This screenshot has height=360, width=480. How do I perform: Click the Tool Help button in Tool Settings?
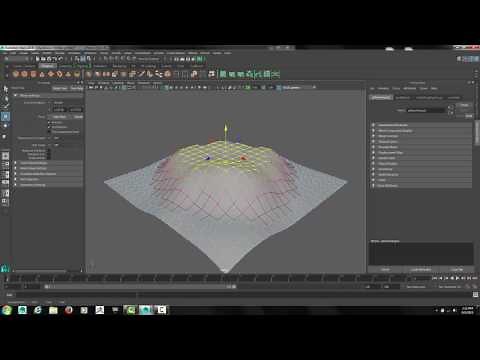(77, 88)
